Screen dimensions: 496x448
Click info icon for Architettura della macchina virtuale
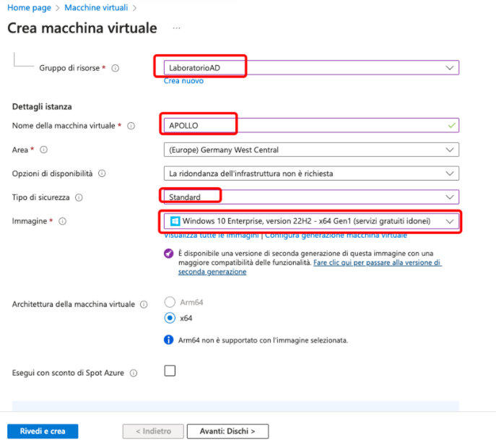tap(144, 304)
